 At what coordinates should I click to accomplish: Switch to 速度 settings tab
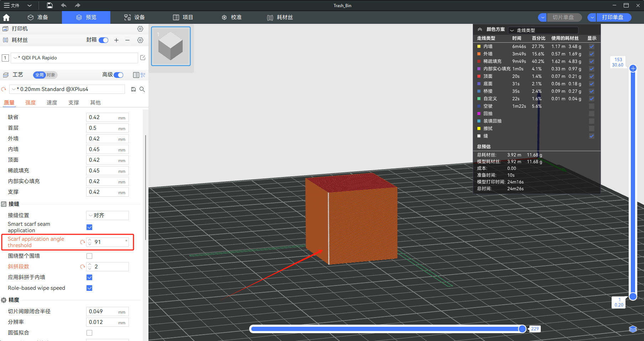coord(52,102)
